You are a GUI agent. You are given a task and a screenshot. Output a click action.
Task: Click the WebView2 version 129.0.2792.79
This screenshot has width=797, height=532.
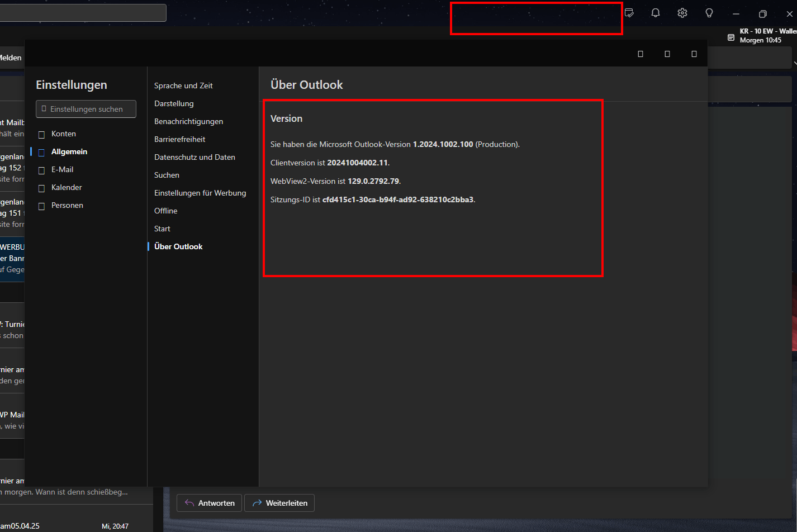pos(373,181)
